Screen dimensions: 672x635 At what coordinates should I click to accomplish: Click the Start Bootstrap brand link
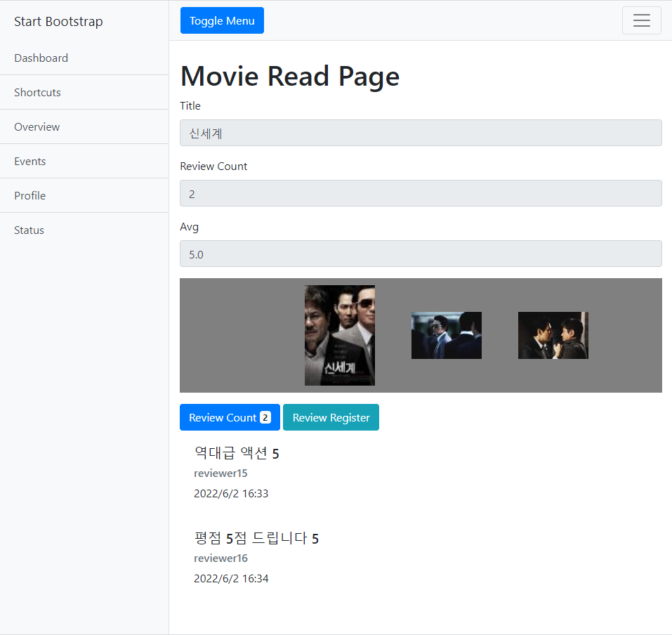pos(58,22)
